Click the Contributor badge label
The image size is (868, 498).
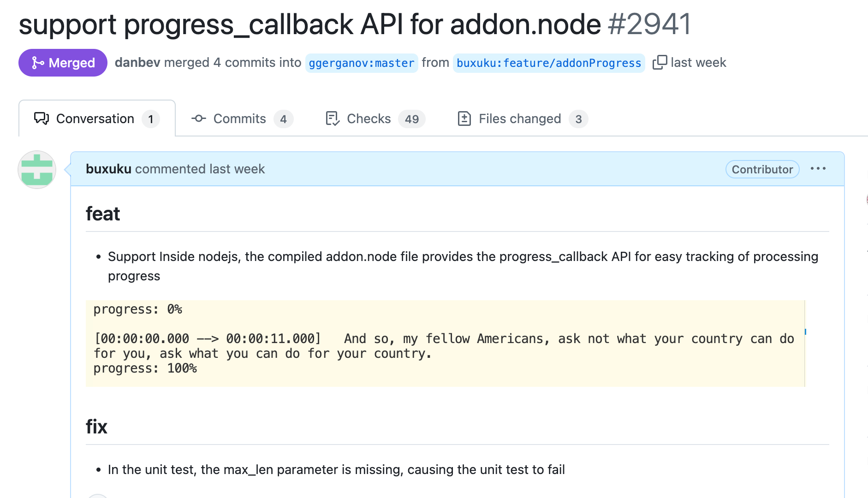(x=762, y=169)
